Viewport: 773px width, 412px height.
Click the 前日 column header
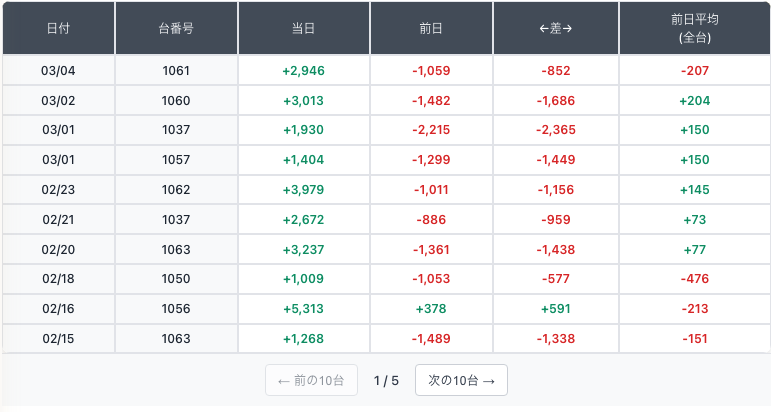(432, 29)
